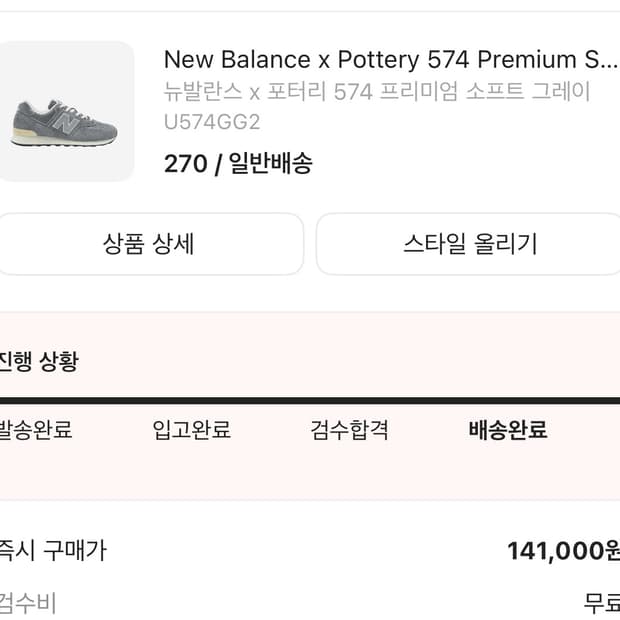This screenshot has width=620, height=620.
Task: Tap the 141,000원 price amount
Action: coord(562,551)
